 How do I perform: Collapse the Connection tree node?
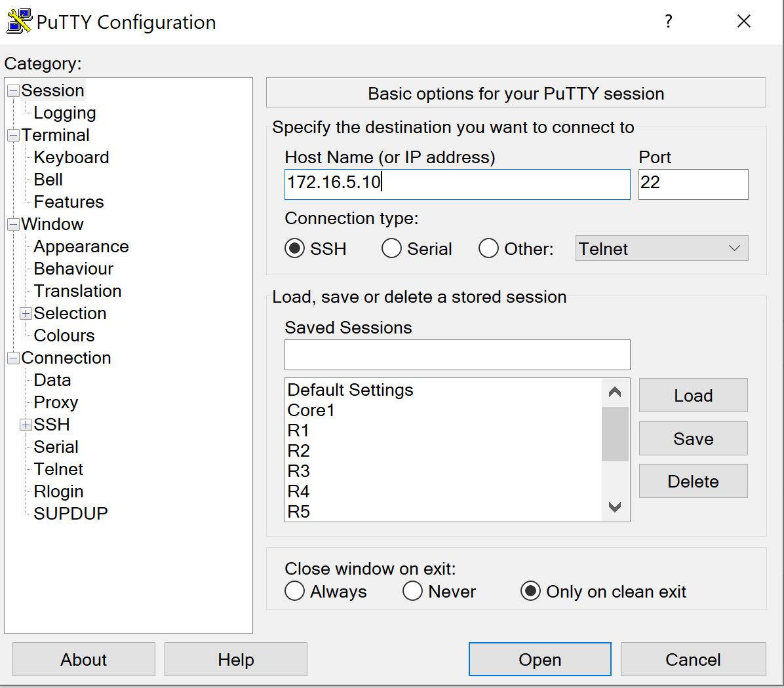point(14,358)
